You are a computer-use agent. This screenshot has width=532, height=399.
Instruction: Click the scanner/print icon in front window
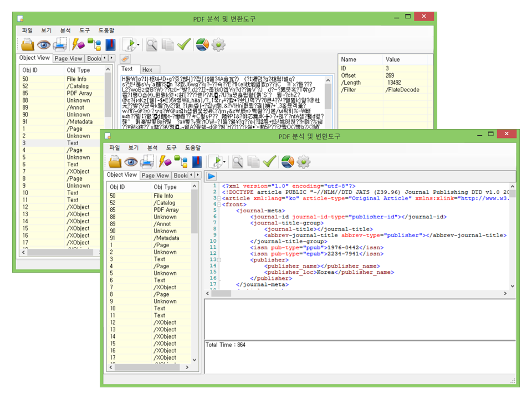click(147, 162)
